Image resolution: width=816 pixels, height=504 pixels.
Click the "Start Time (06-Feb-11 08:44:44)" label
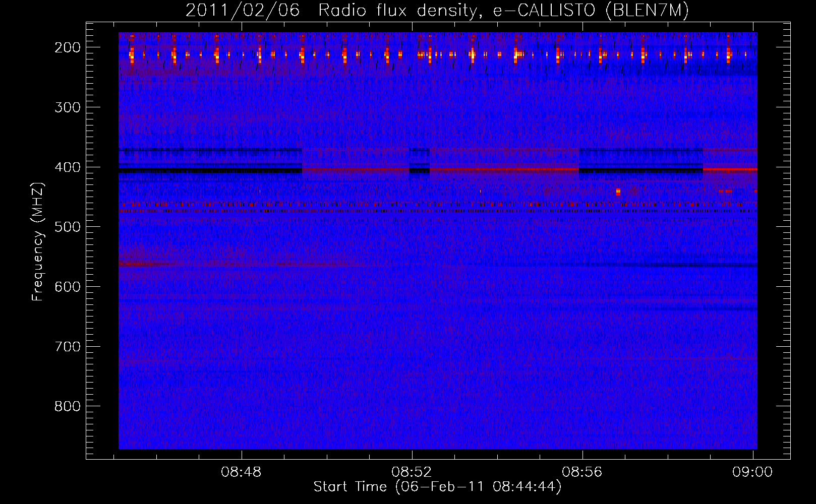coord(437,487)
